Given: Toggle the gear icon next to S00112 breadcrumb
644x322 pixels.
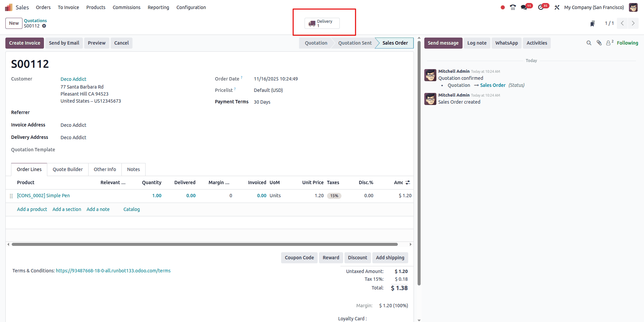Looking at the screenshot, I should pyautogui.click(x=44, y=26).
